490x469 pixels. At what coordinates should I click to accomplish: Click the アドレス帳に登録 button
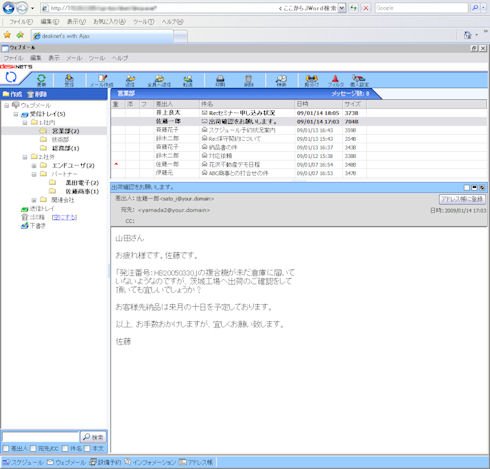click(x=462, y=199)
